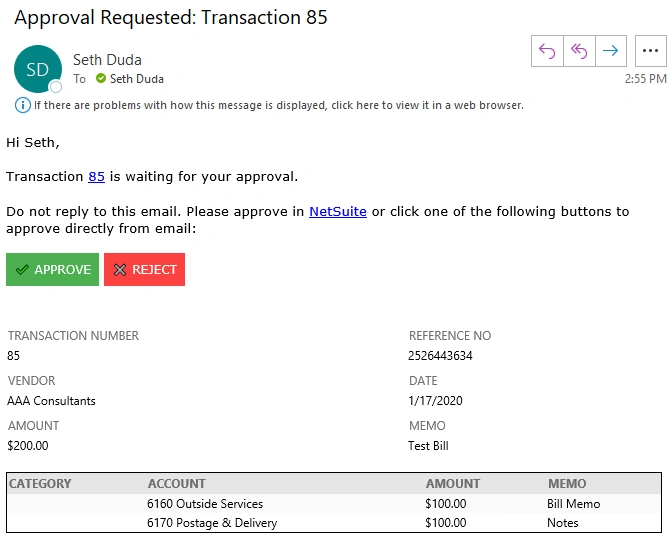Click the email subject title
Image resolution: width=672 pixels, height=543 pixels.
(x=171, y=17)
